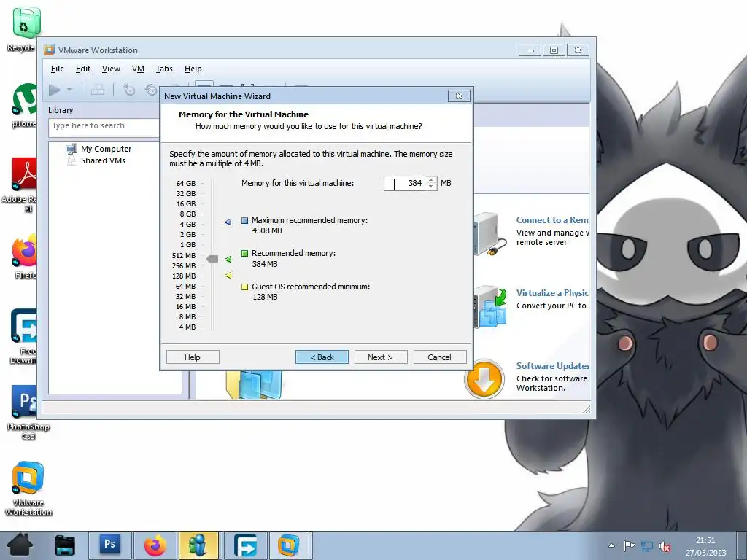Click the power on play toolbar icon
Image resolution: width=747 pixels, height=560 pixels.
point(54,90)
